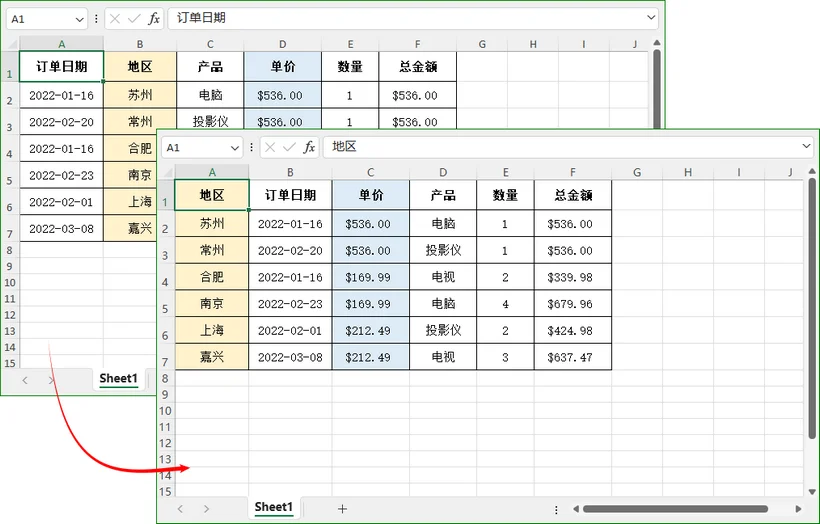Click cell 合肥 in front window
Image resolution: width=820 pixels, height=524 pixels.
pyautogui.click(x=212, y=277)
